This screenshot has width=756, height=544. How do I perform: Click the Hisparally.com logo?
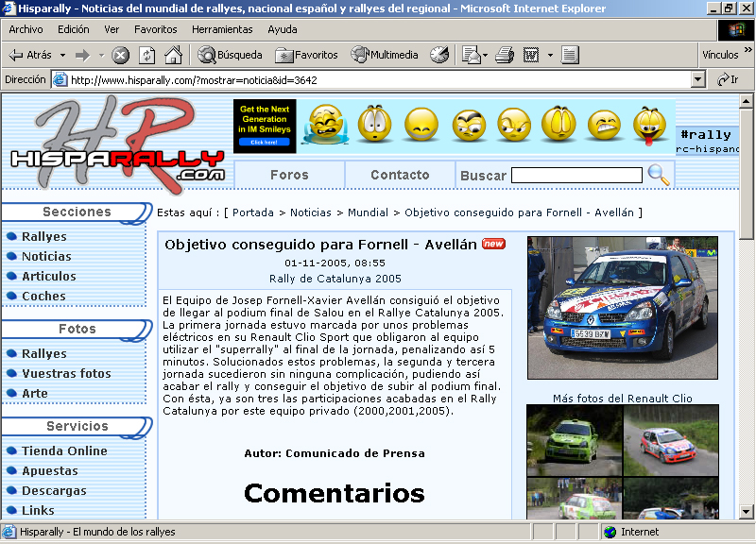(x=117, y=144)
